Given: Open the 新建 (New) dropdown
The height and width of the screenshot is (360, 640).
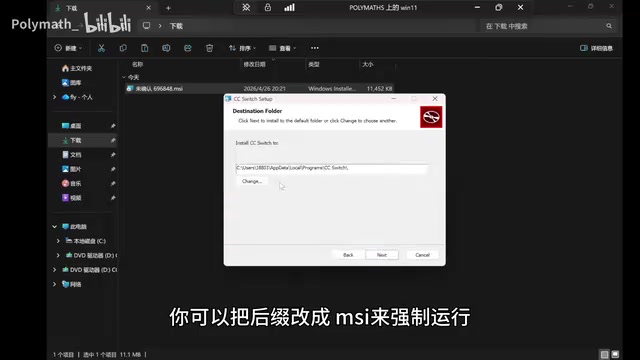Looking at the screenshot, I should pyautogui.click(x=68, y=48).
